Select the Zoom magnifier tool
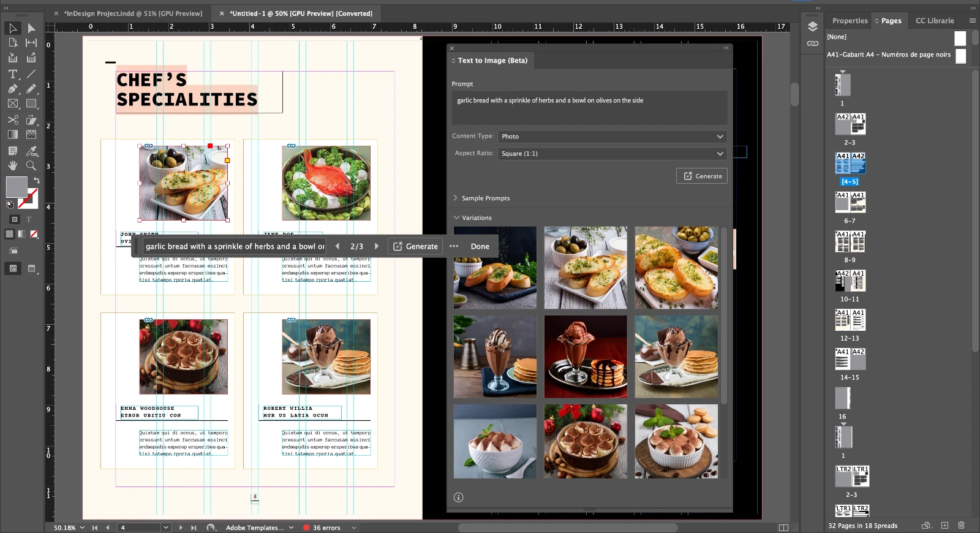980x533 pixels. (x=31, y=165)
